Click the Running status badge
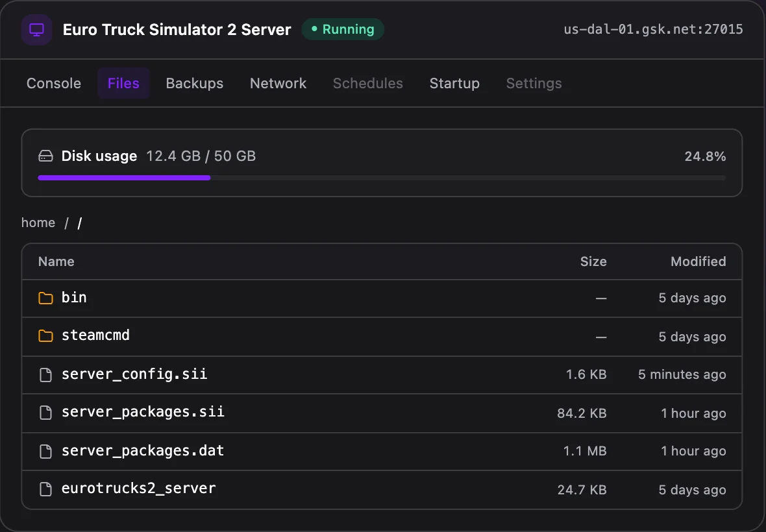The width and height of the screenshot is (766, 532). click(343, 29)
